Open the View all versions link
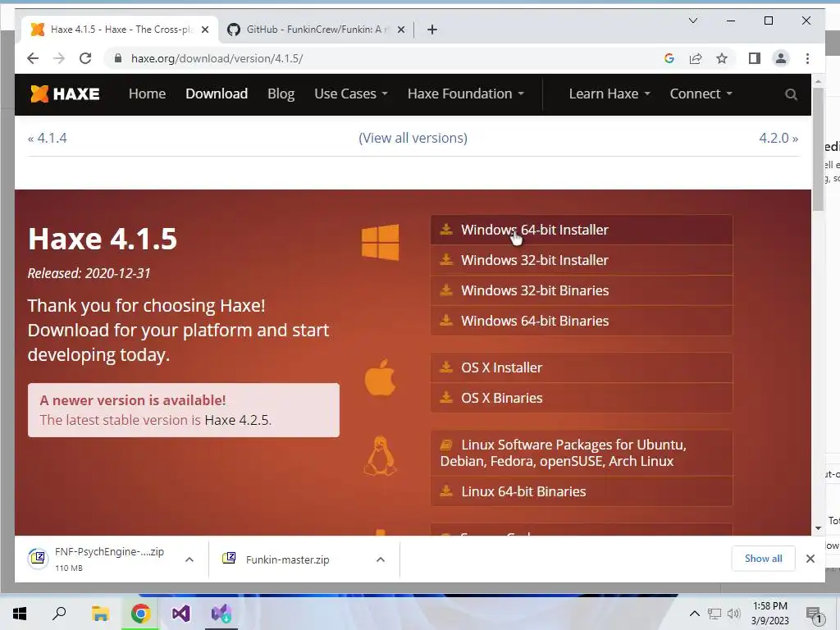The height and width of the screenshot is (630, 840). (x=413, y=138)
